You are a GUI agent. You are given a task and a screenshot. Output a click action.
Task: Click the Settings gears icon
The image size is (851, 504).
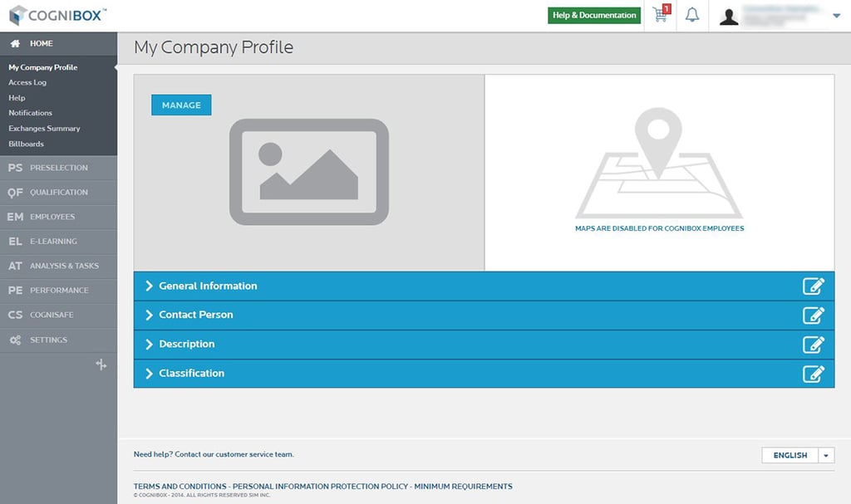pyautogui.click(x=15, y=340)
